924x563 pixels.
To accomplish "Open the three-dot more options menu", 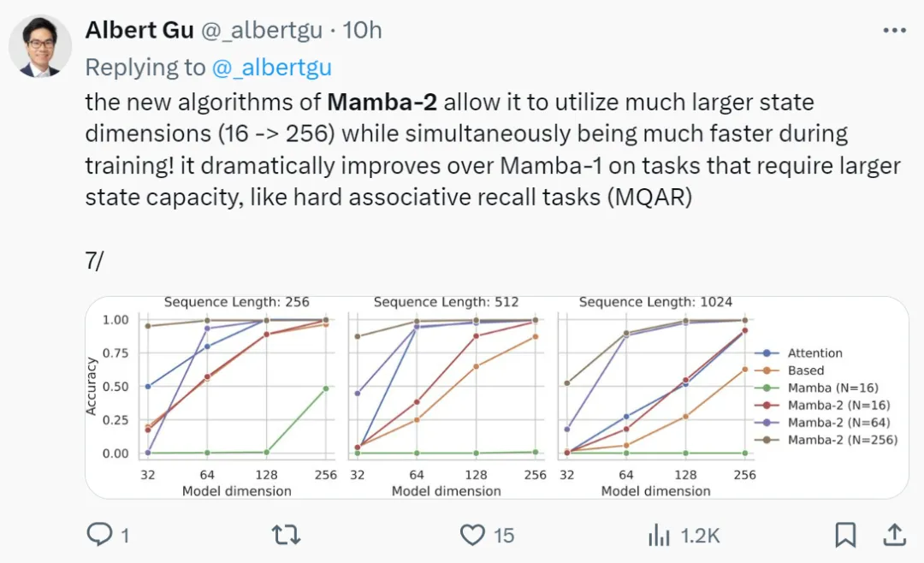I will 895,30.
